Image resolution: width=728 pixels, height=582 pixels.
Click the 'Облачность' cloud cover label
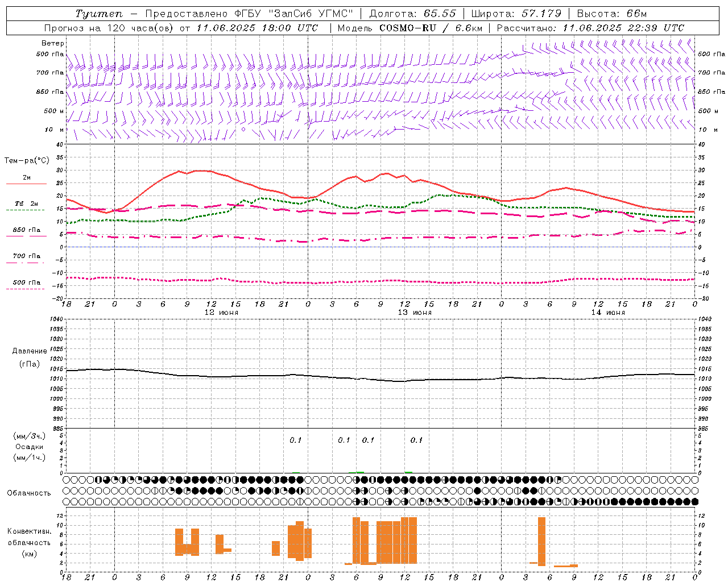click(29, 493)
